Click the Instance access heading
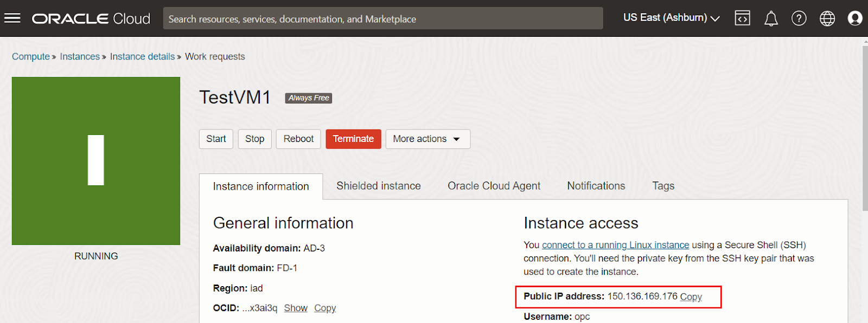 [x=581, y=223]
